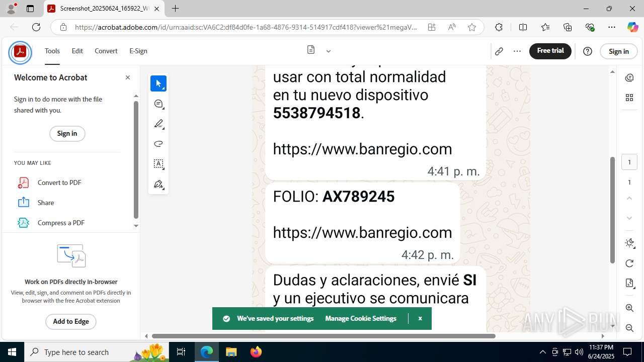Open Windows Start menu
The width and height of the screenshot is (644, 362).
pyautogui.click(x=12, y=352)
